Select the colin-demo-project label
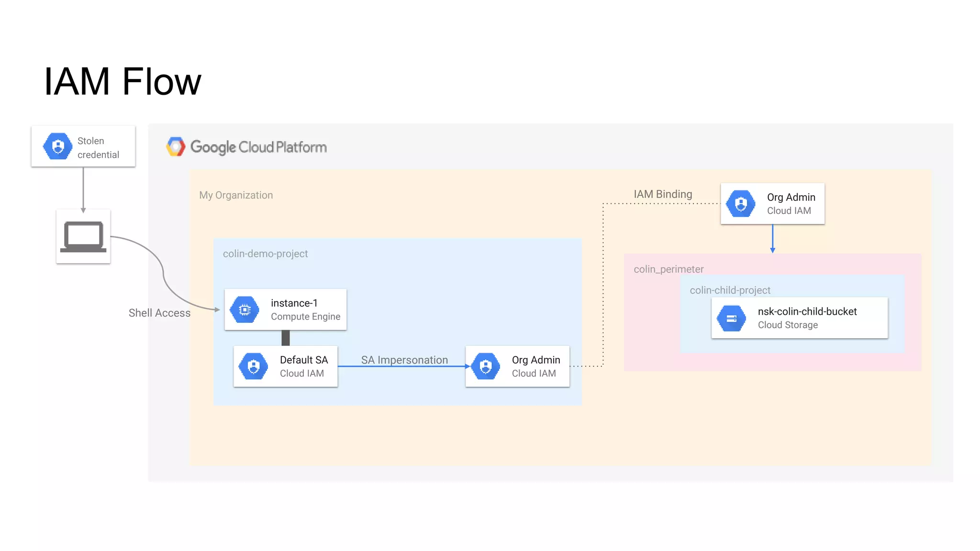Viewport: 980px width, 551px height. click(265, 253)
